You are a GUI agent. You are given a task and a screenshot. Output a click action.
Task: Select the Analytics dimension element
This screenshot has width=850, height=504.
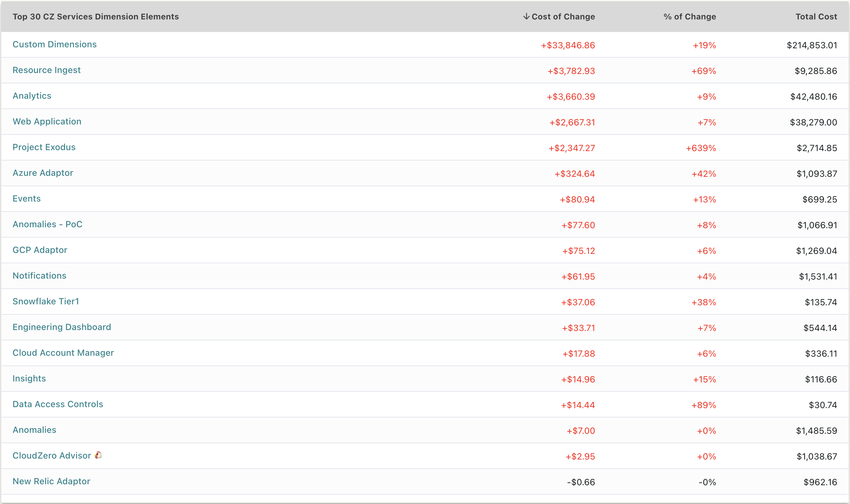pos(32,95)
